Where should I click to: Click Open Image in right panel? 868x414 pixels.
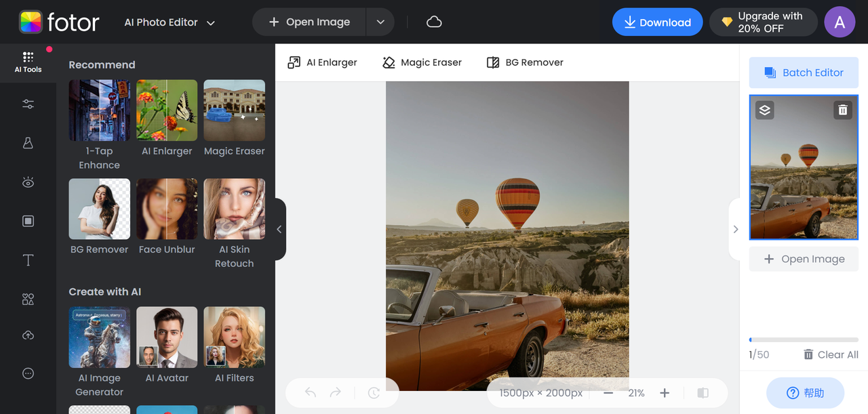[804, 259]
